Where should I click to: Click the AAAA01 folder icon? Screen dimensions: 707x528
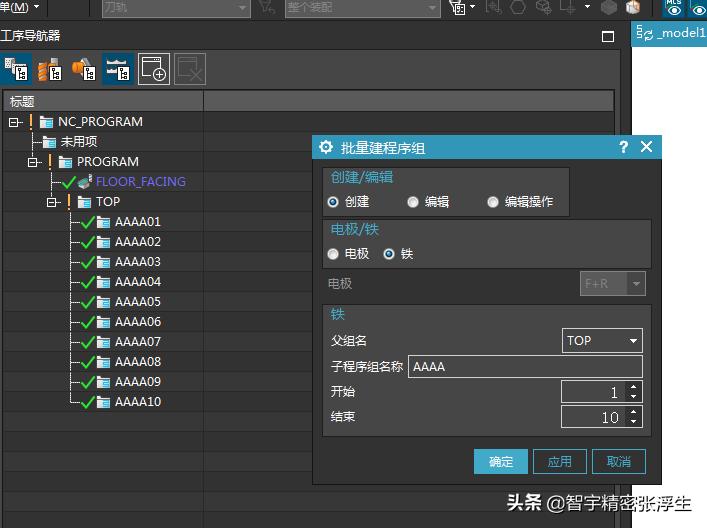(x=103, y=222)
